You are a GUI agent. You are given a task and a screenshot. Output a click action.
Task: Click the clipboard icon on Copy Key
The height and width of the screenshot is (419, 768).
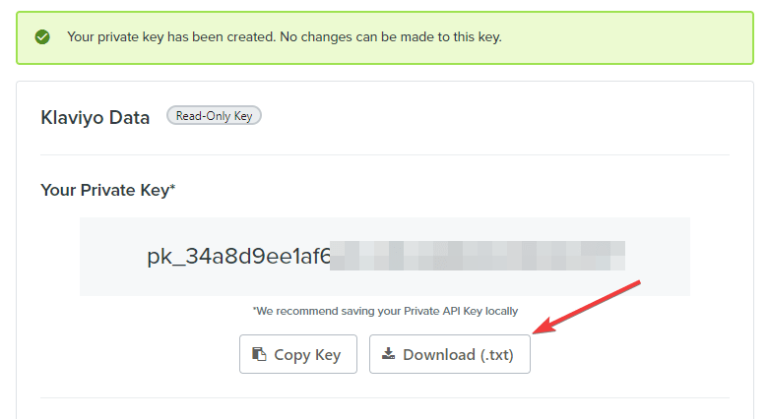(259, 354)
